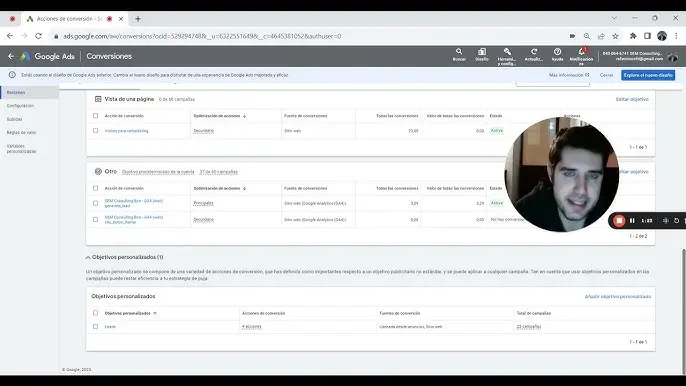Select all rows in Otro table

[95, 188]
